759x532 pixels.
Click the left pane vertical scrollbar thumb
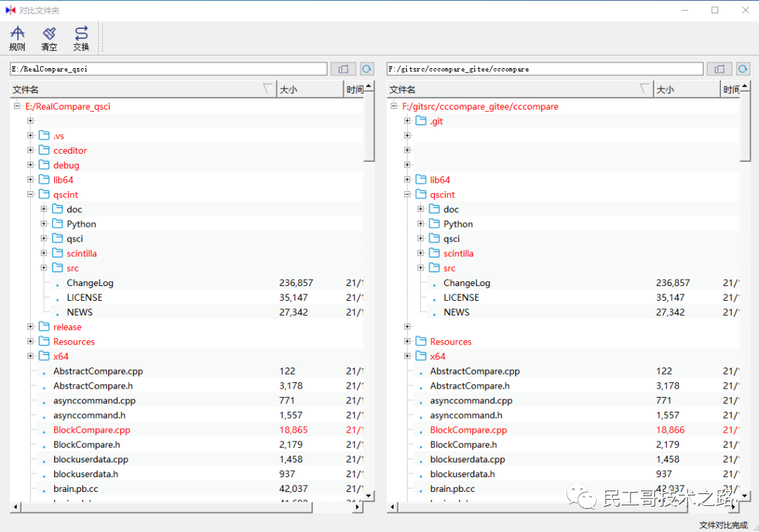point(369,126)
